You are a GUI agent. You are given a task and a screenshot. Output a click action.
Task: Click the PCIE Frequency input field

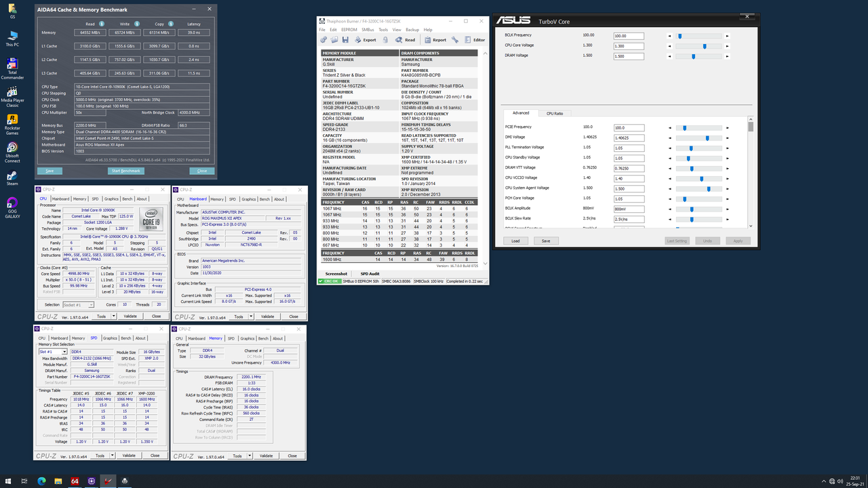[629, 127]
